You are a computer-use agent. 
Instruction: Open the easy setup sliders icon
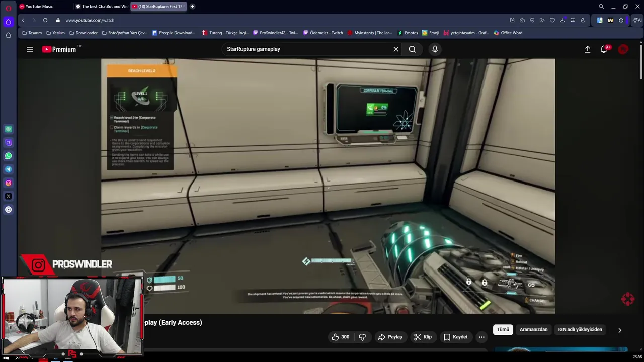(x=573, y=20)
